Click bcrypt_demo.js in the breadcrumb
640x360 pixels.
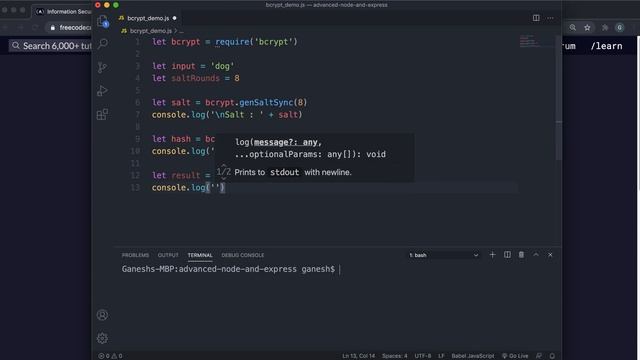pyautogui.click(x=151, y=31)
